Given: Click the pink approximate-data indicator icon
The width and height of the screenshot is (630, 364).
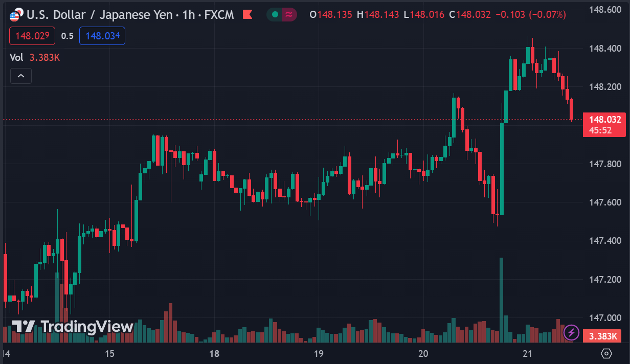Looking at the screenshot, I should click(289, 14).
